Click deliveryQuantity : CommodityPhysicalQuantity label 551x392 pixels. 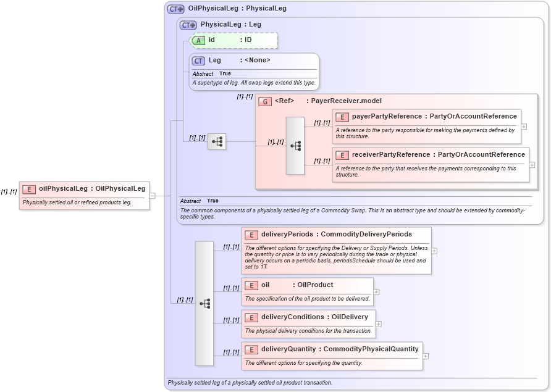coord(340,349)
